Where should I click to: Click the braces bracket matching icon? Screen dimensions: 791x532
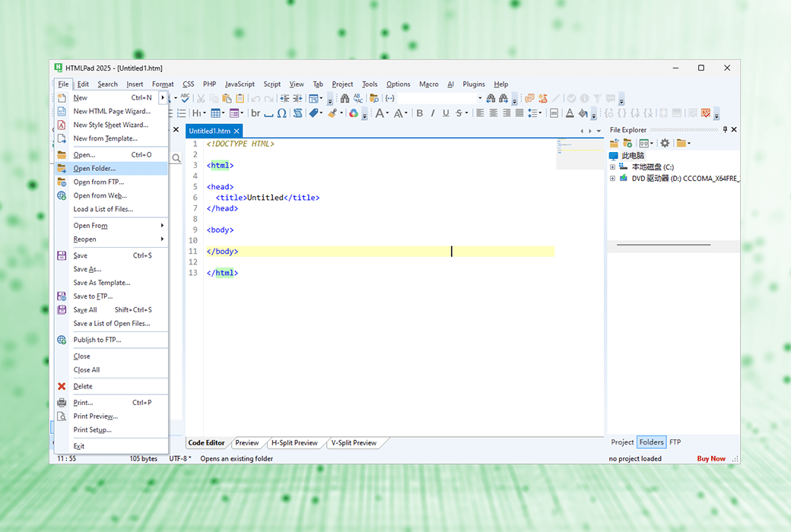pos(390,98)
